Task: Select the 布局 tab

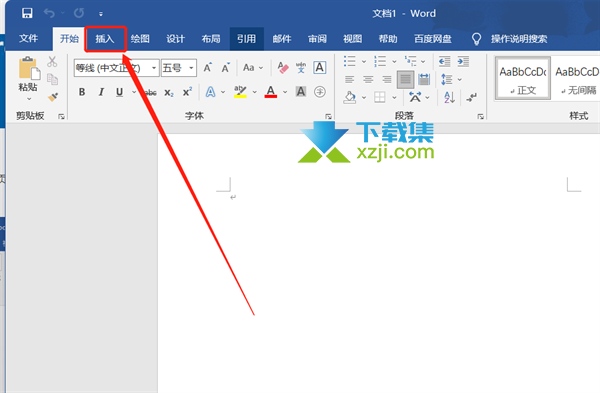Action: coord(211,39)
